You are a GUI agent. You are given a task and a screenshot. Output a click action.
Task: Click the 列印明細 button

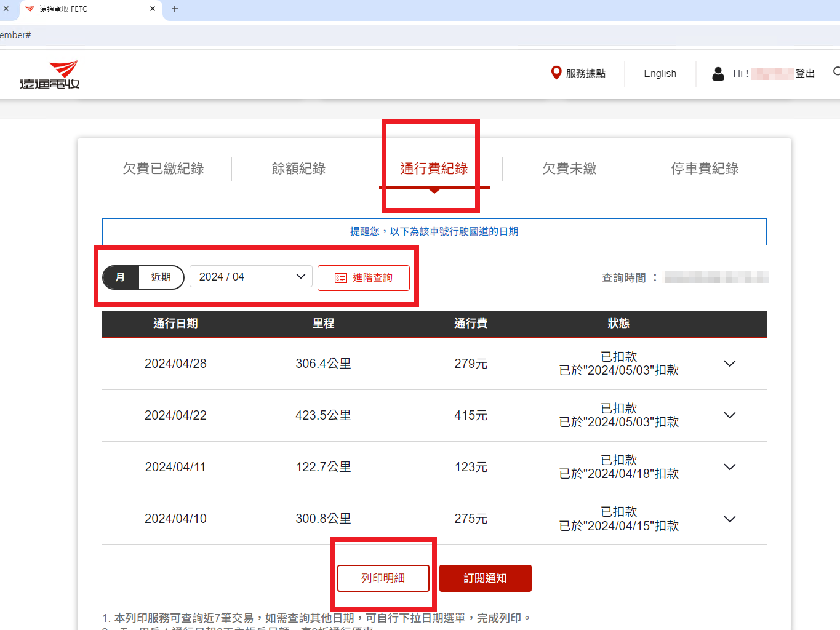(383, 578)
